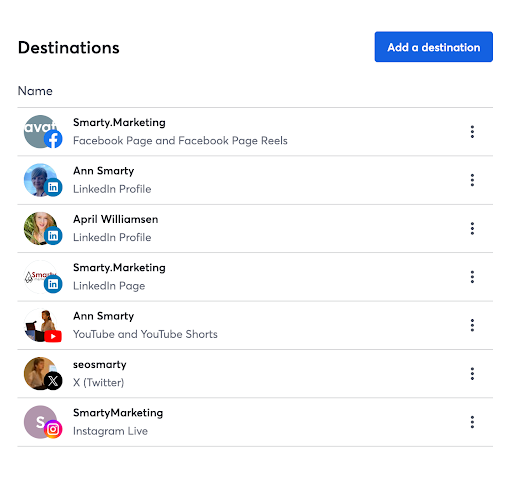Viewport: 512px width, 499px height.
Task: Click the LinkedIn badge on Ann Smarty avatar
Action: pyautogui.click(x=53, y=187)
